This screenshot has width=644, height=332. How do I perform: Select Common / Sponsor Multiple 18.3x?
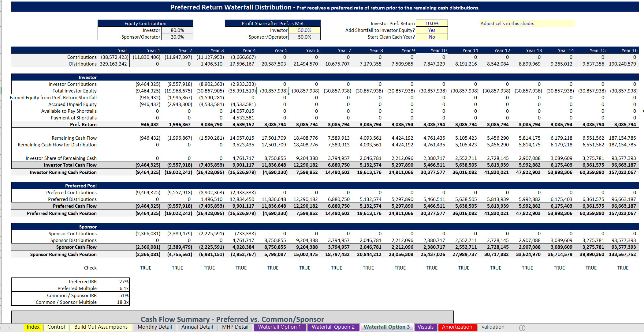123,302
